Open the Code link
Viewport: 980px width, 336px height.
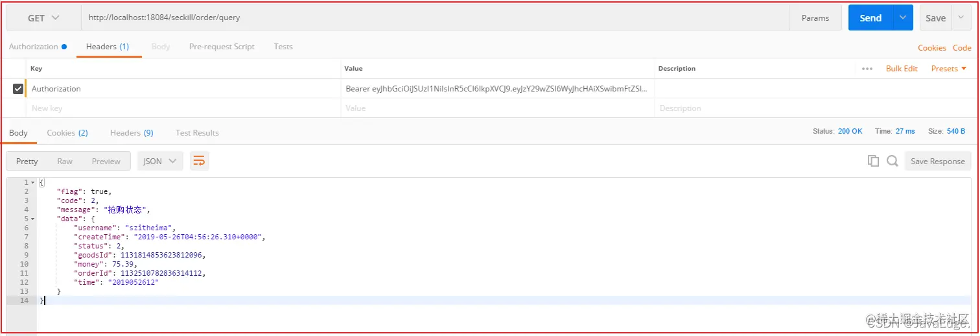962,48
